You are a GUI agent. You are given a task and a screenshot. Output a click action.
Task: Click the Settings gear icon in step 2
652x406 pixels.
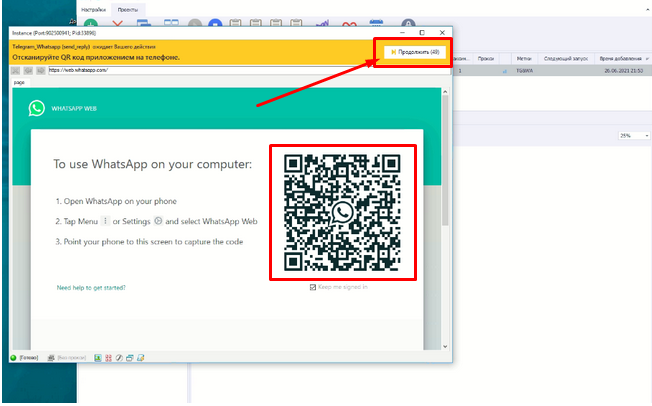pos(158,221)
